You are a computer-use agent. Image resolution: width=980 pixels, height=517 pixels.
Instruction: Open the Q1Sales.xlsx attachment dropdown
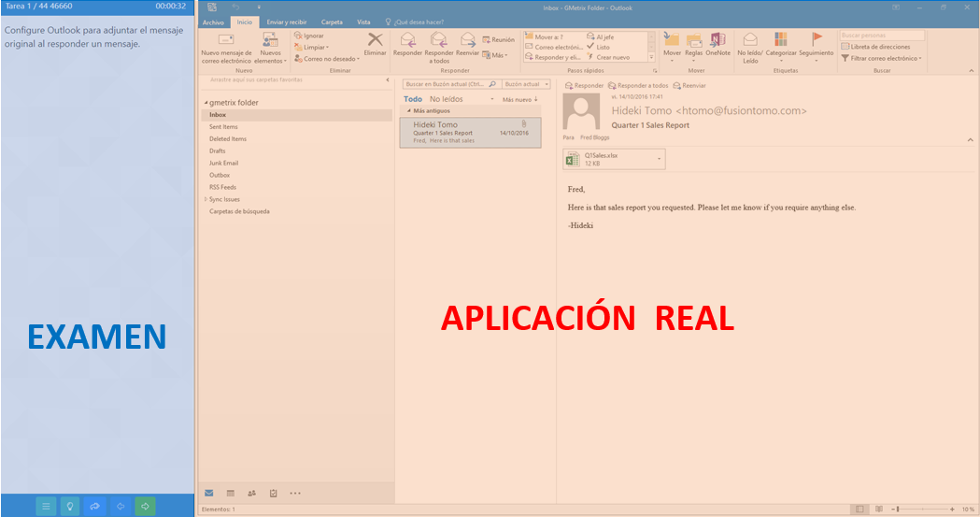tap(659, 159)
